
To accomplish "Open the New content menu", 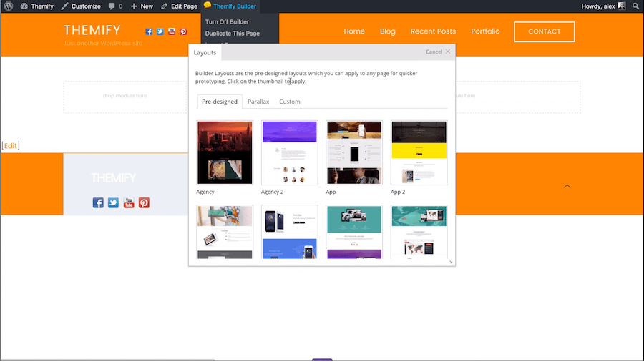I will (x=142, y=6).
